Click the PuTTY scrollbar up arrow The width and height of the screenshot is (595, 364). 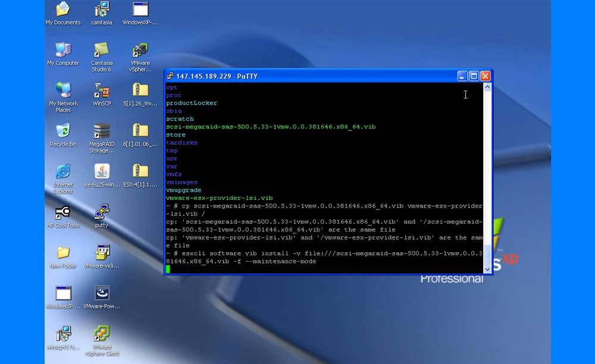click(x=487, y=87)
